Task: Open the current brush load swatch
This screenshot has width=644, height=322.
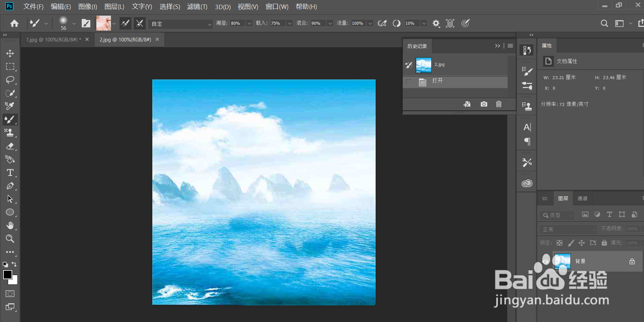Action: 103,23
